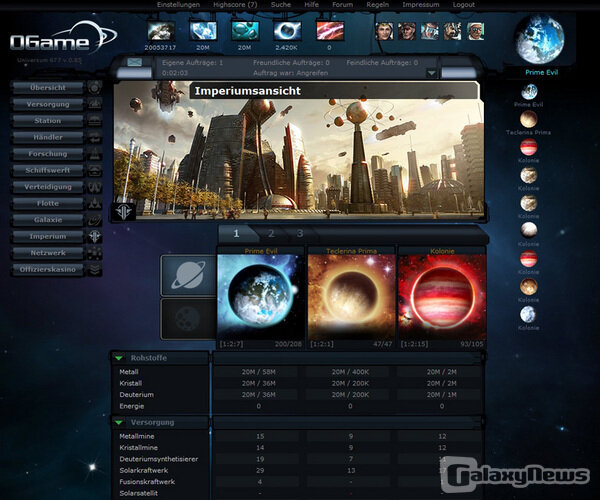Click icon beside Station menu button
Image resolution: width=600 pixels, height=500 pixels.
pyautogui.click(x=95, y=121)
